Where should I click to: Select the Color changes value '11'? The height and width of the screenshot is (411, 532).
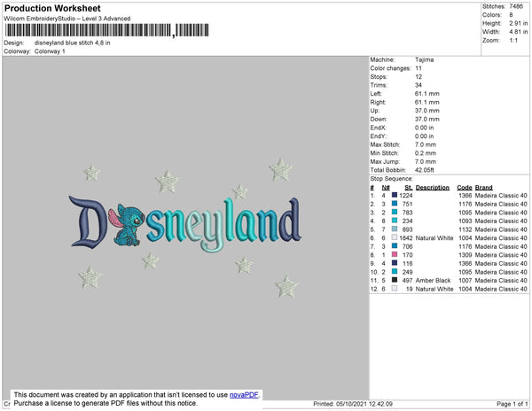419,68
